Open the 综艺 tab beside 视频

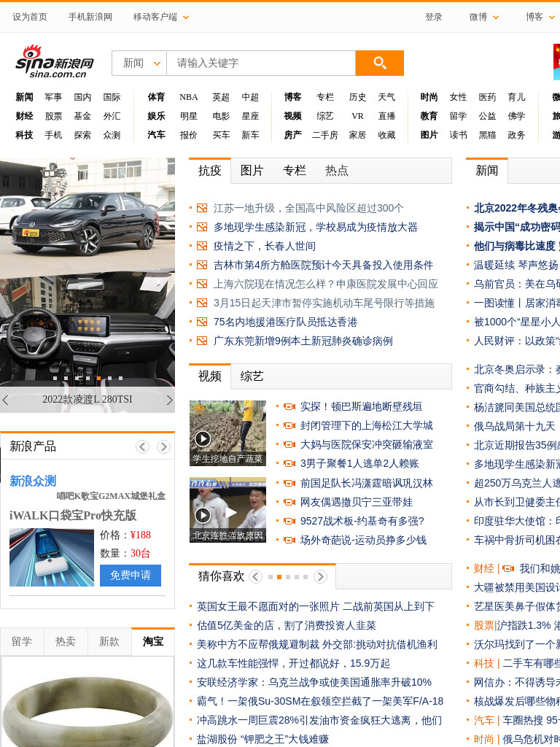coord(252,376)
